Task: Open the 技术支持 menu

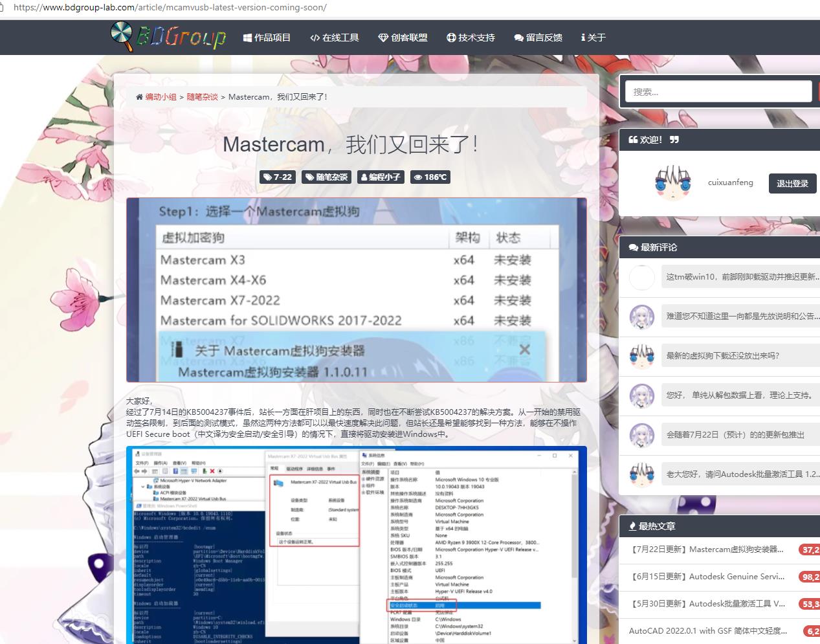Action: tap(471, 38)
